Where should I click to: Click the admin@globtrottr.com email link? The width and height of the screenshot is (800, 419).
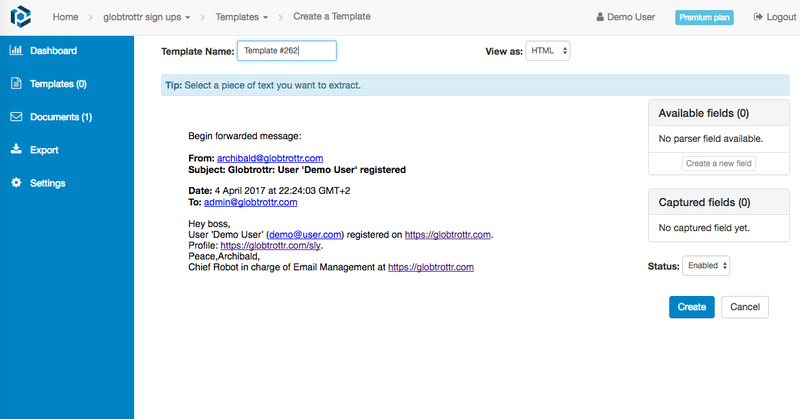pyautogui.click(x=251, y=202)
